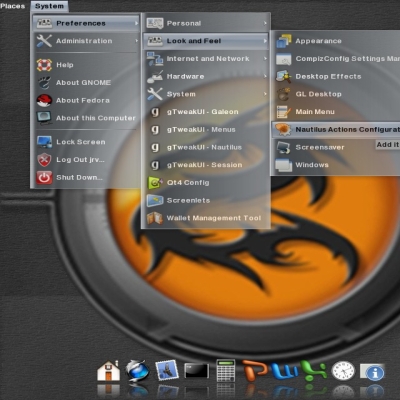Launch the blue W word processor dock icon

pos(285,371)
